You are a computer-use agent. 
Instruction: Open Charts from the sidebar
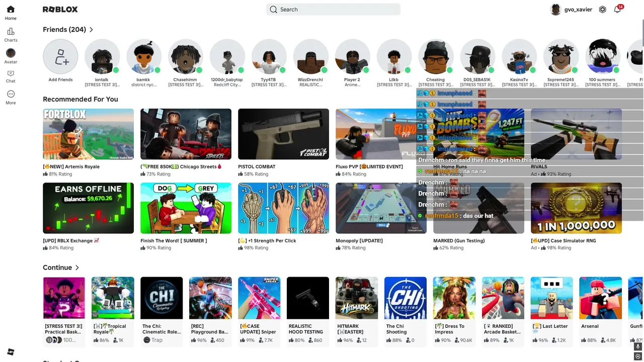click(x=11, y=35)
